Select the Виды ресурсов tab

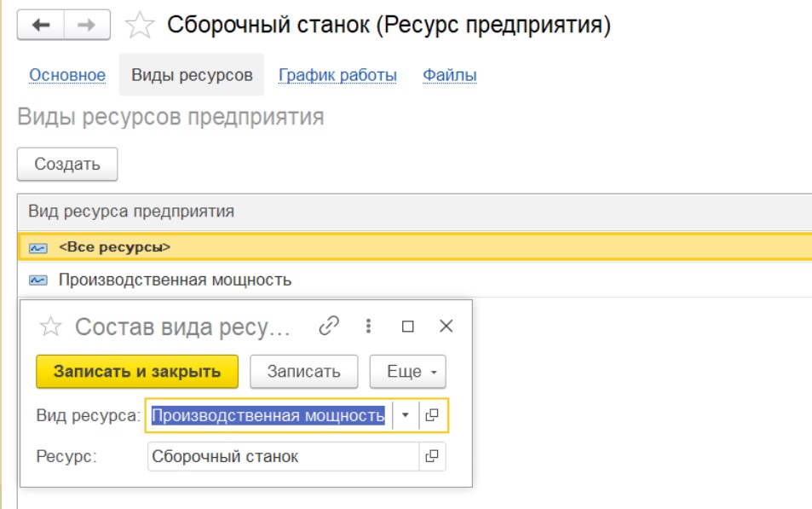(192, 75)
